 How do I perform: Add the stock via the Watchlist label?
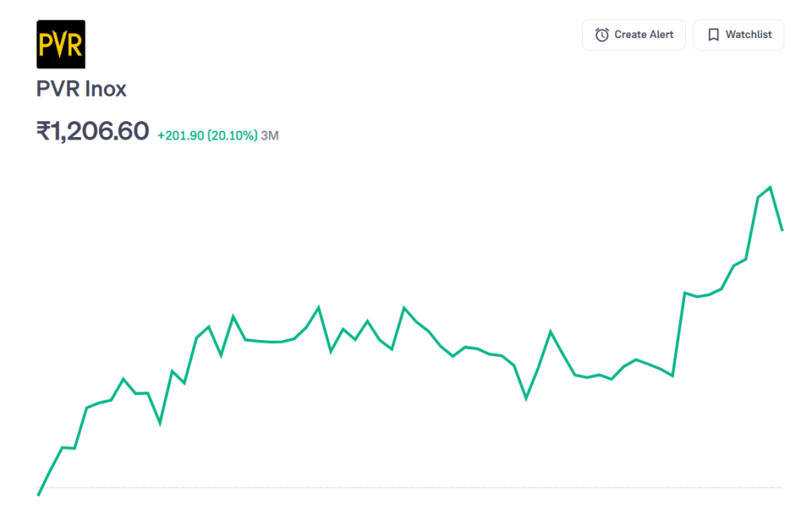click(x=749, y=35)
